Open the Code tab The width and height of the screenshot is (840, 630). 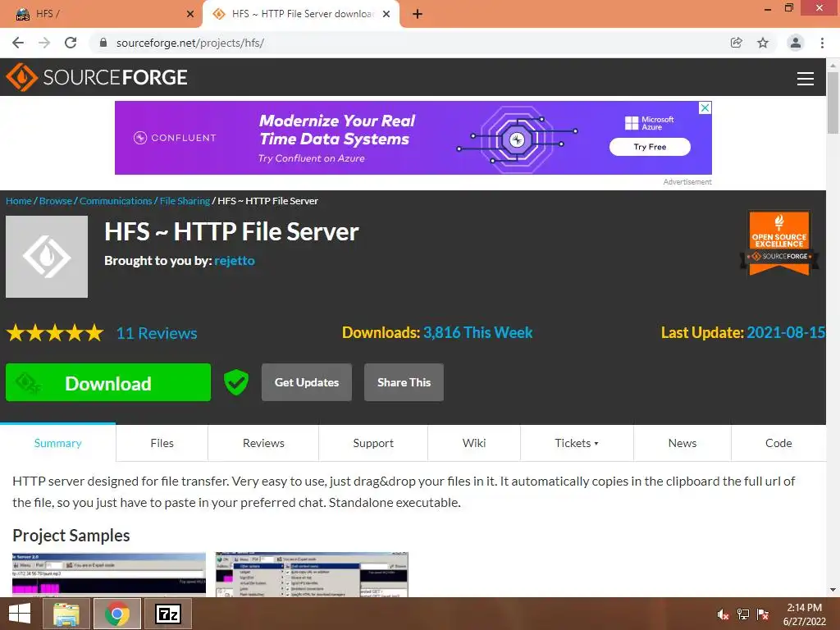tap(778, 443)
